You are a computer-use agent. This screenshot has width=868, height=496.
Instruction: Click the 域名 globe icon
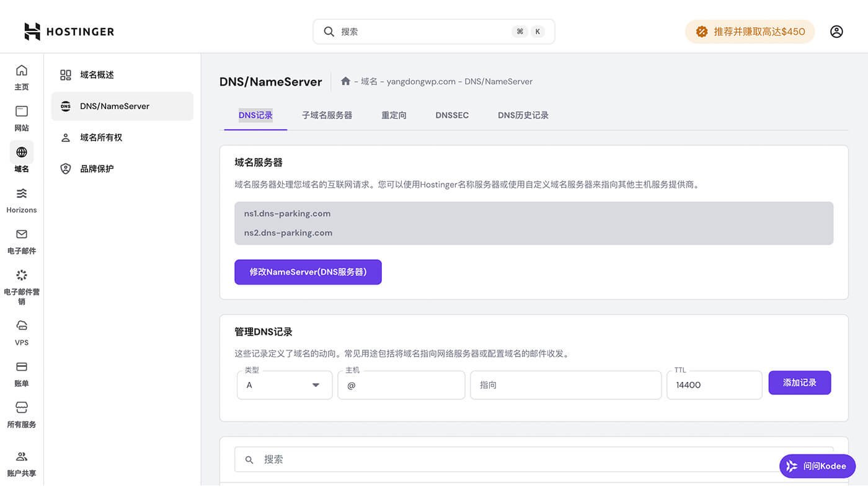pos(22,152)
